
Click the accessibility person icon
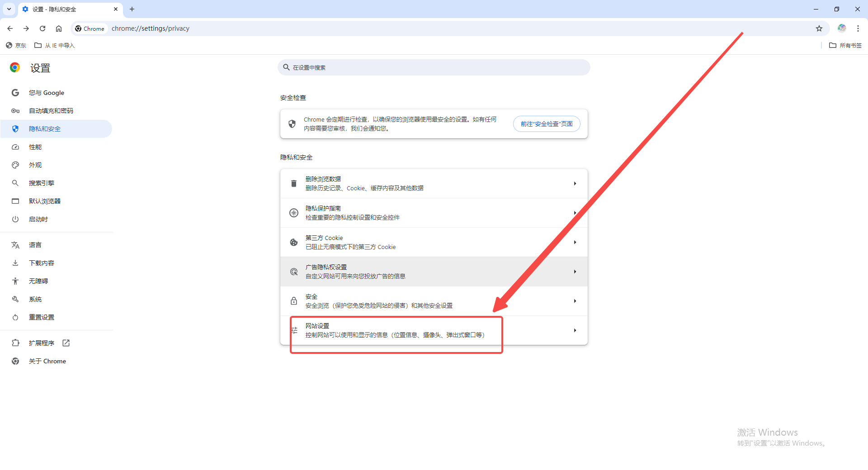15,281
